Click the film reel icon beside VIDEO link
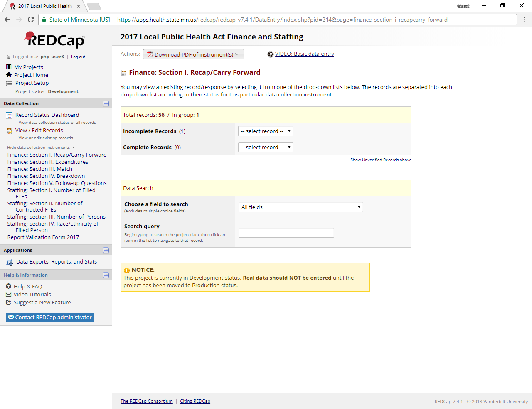The height and width of the screenshot is (409, 532). pos(271,54)
